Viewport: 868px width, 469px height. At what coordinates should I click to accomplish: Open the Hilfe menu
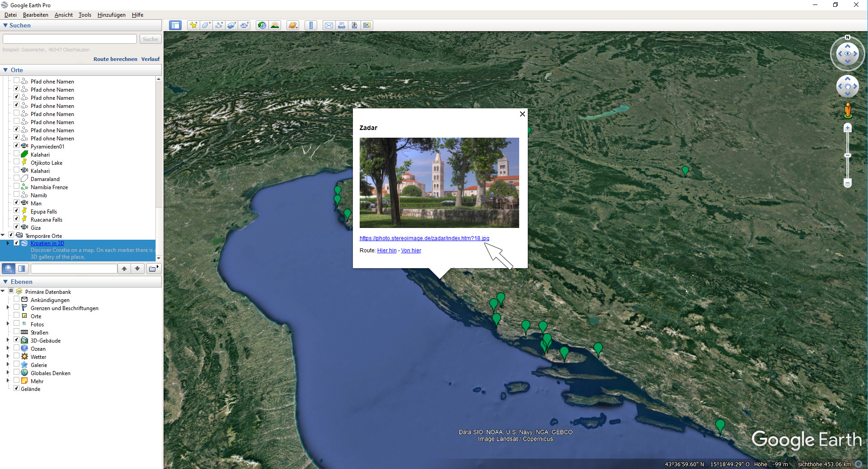coord(137,15)
